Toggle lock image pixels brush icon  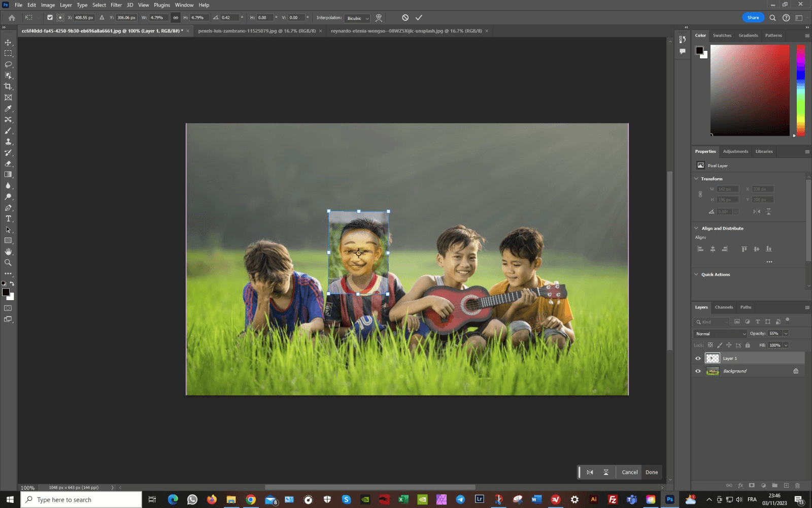click(720, 345)
